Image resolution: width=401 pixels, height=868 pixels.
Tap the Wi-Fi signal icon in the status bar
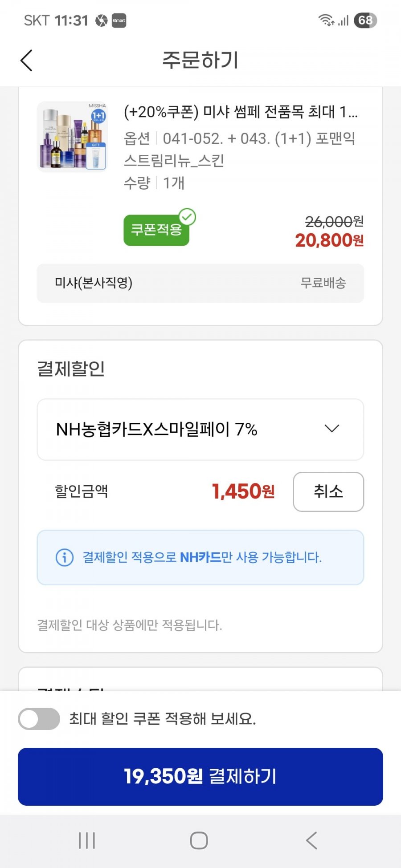tap(326, 20)
